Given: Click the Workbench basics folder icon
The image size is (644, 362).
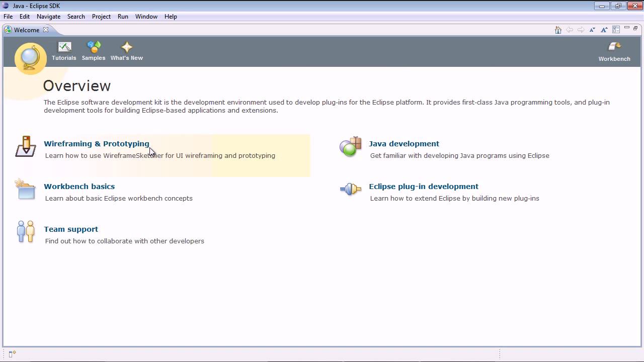Looking at the screenshot, I should coord(25,189).
